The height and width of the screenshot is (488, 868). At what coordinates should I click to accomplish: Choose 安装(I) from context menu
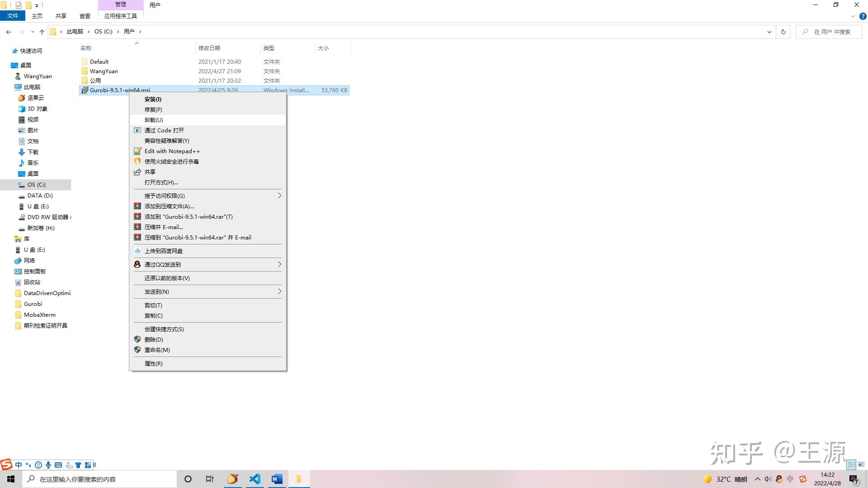[153, 99]
